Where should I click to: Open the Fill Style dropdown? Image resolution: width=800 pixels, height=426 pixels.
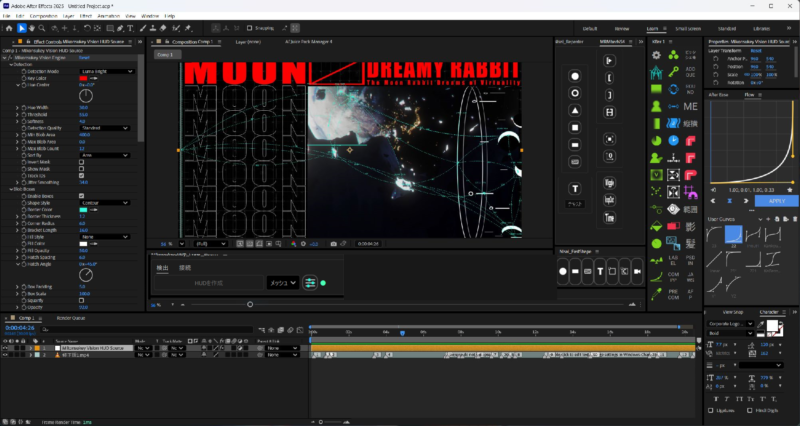[x=105, y=237]
